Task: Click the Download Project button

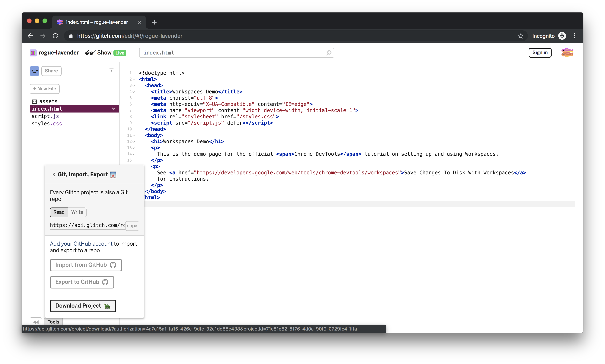Action: (83, 306)
